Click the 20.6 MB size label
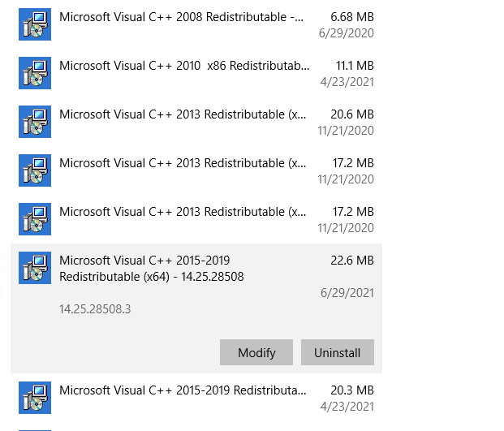The image size is (504, 431). pos(352,114)
